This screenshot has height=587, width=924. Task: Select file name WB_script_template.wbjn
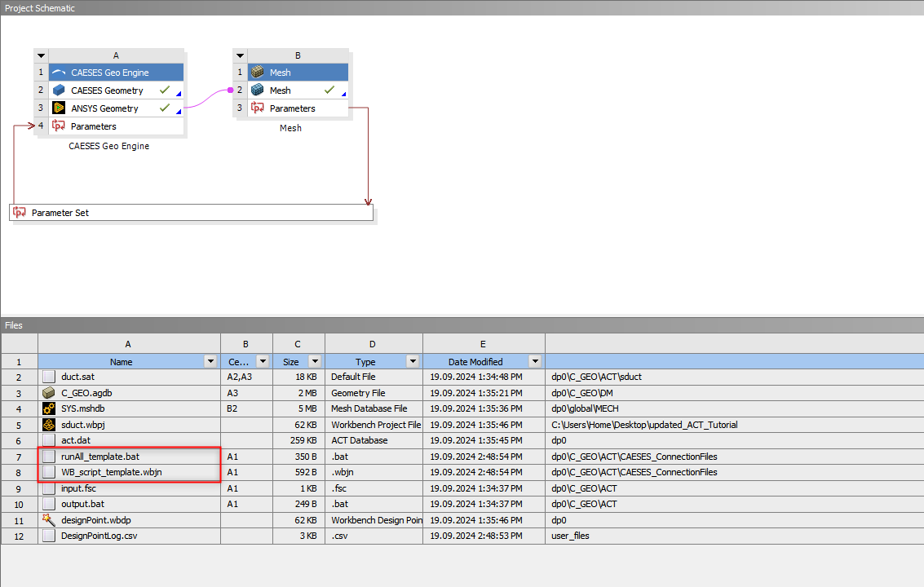tap(112, 472)
